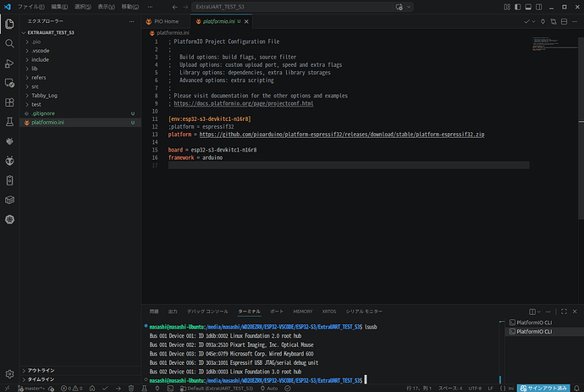584x392 pixels.
Task: Click the PlatformIO Clean trash icon in status bar
Action: (131, 389)
